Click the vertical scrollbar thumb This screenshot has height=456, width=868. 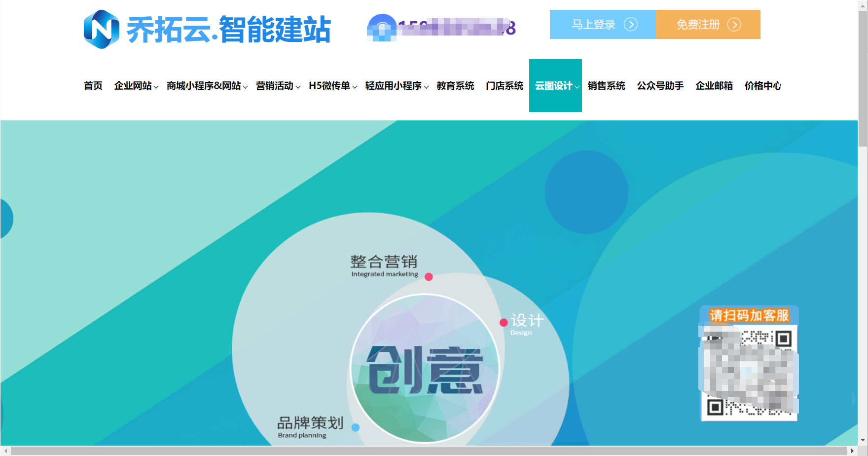[863, 79]
